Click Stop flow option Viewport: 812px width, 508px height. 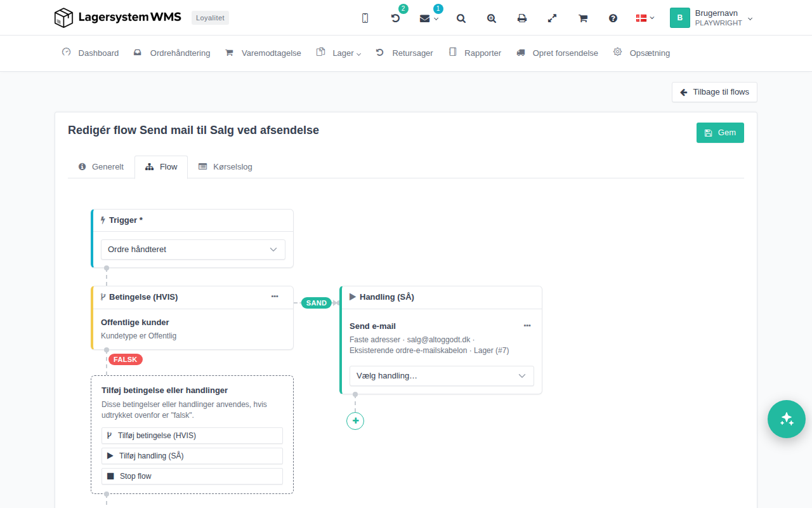[192, 476]
